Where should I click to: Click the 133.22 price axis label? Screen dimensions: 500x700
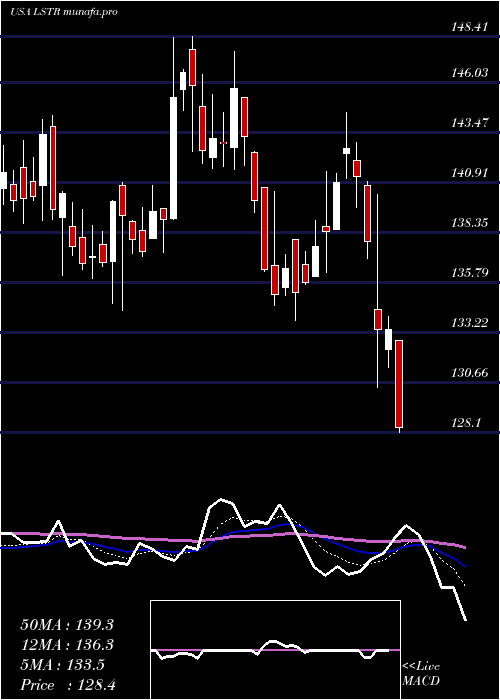[469, 323]
